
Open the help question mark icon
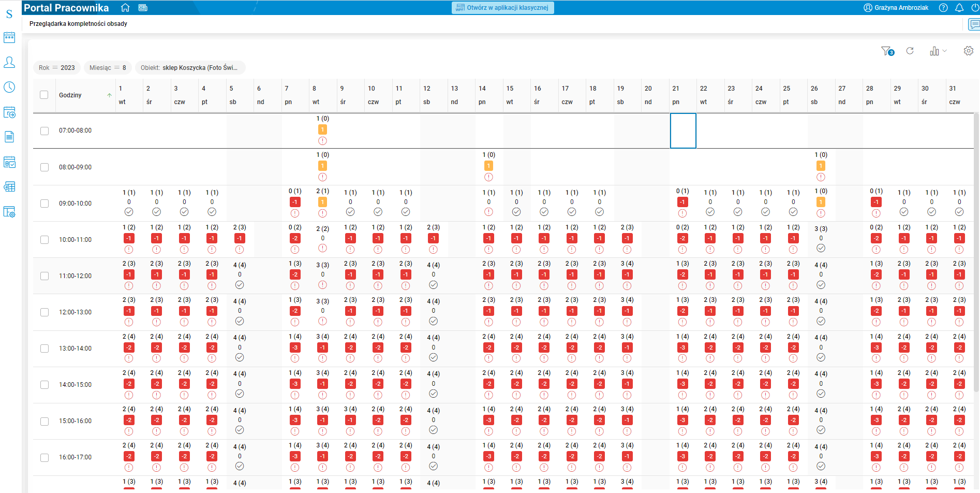click(x=943, y=8)
